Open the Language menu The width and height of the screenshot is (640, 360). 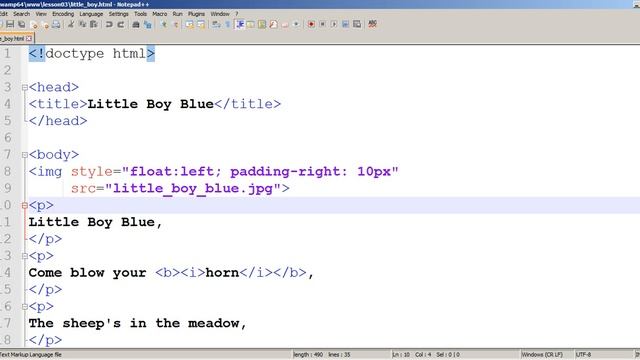click(91, 14)
